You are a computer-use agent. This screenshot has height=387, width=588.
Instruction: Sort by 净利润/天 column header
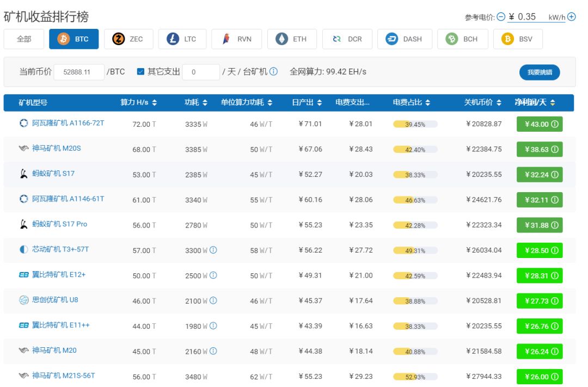[535, 102]
